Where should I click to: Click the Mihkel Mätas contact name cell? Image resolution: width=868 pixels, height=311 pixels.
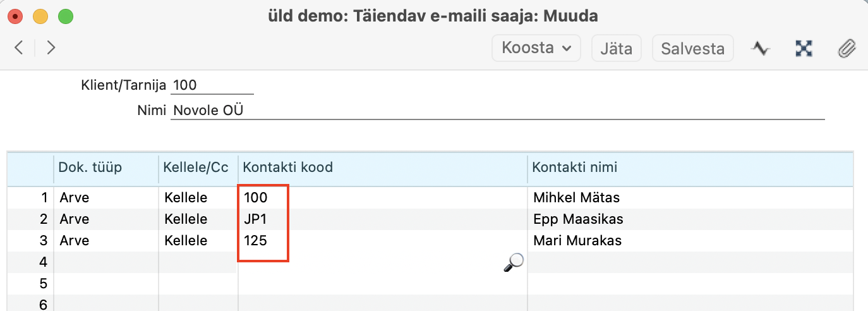point(577,198)
